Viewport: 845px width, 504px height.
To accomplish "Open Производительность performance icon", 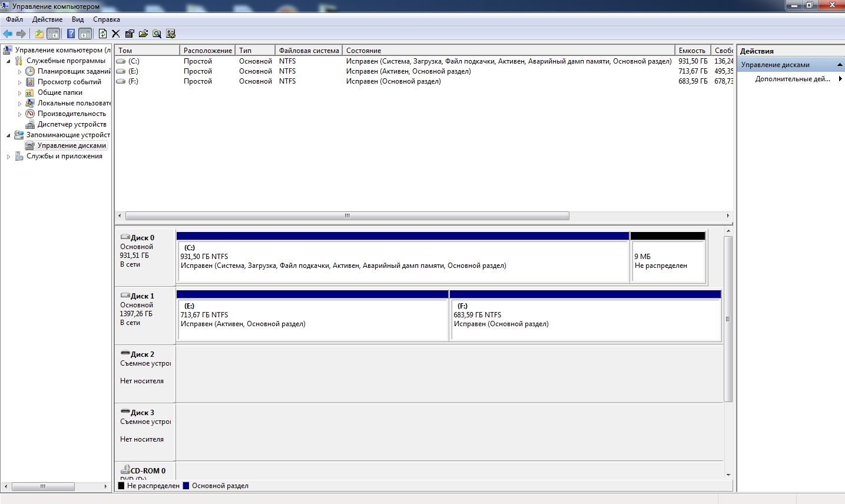I will click(30, 114).
